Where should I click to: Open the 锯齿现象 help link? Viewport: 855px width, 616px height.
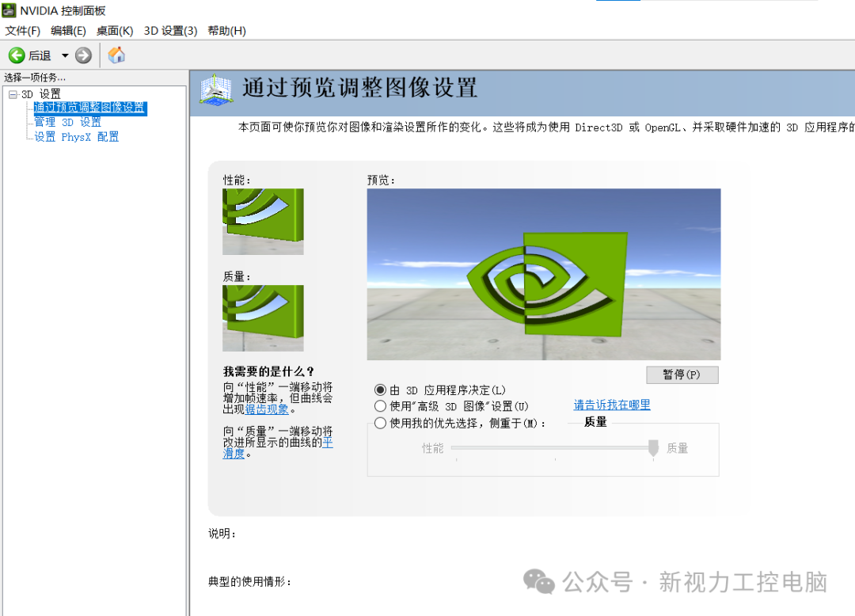(267, 409)
